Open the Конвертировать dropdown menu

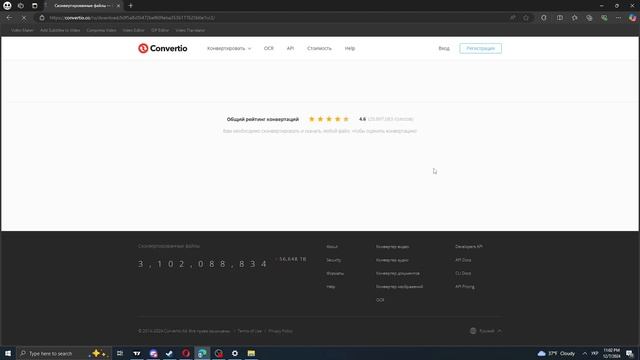(x=229, y=48)
